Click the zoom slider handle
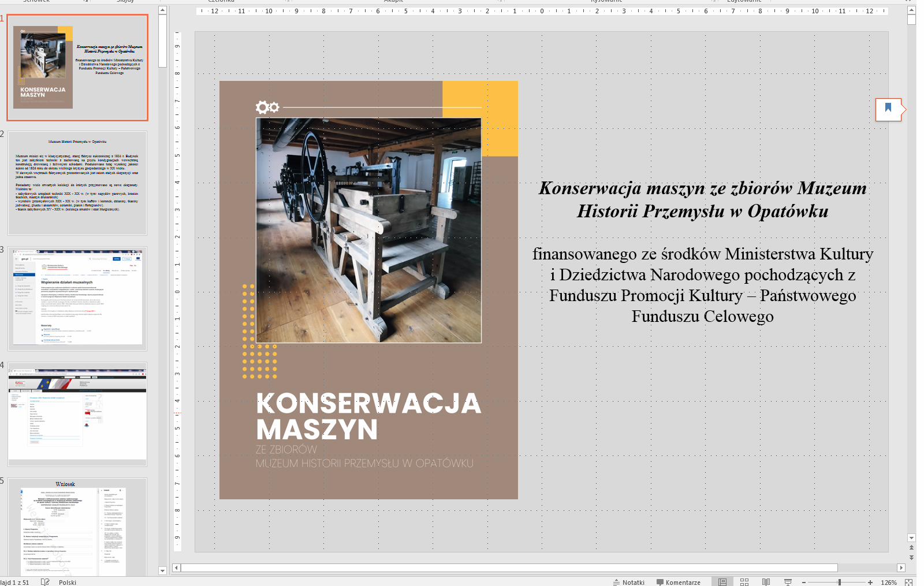The height and width of the screenshot is (586, 924). [x=839, y=582]
